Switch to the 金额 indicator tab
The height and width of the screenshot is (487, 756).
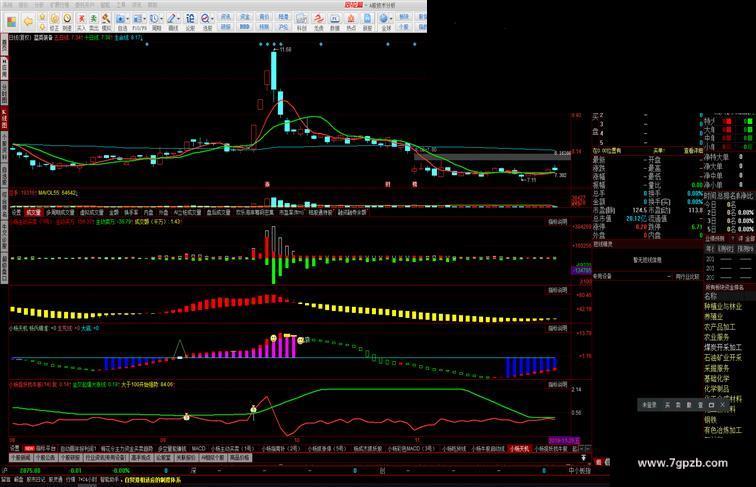click(x=114, y=212)
